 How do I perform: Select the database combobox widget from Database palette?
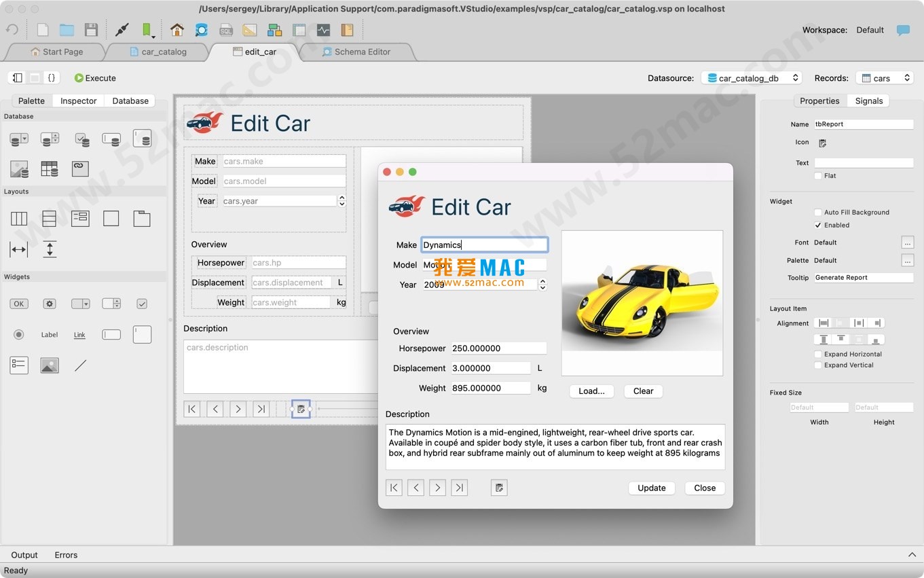tap(18, 139)
